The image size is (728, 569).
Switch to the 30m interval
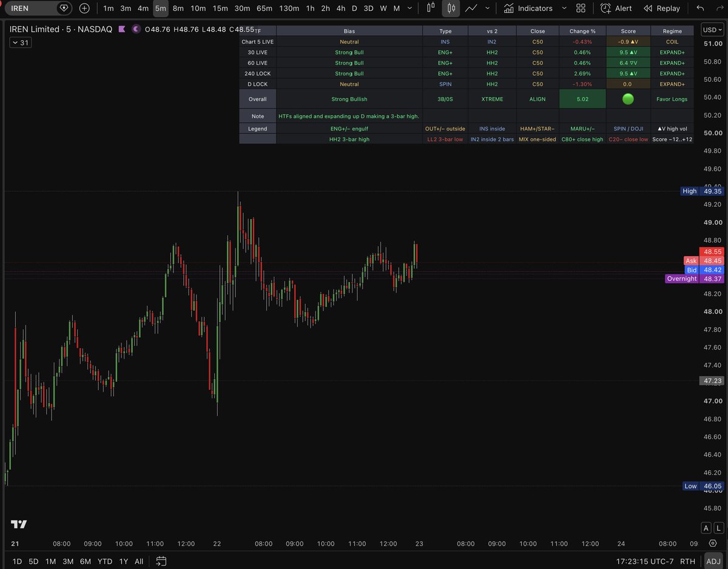pyautogui.click(x=243, y=8)
